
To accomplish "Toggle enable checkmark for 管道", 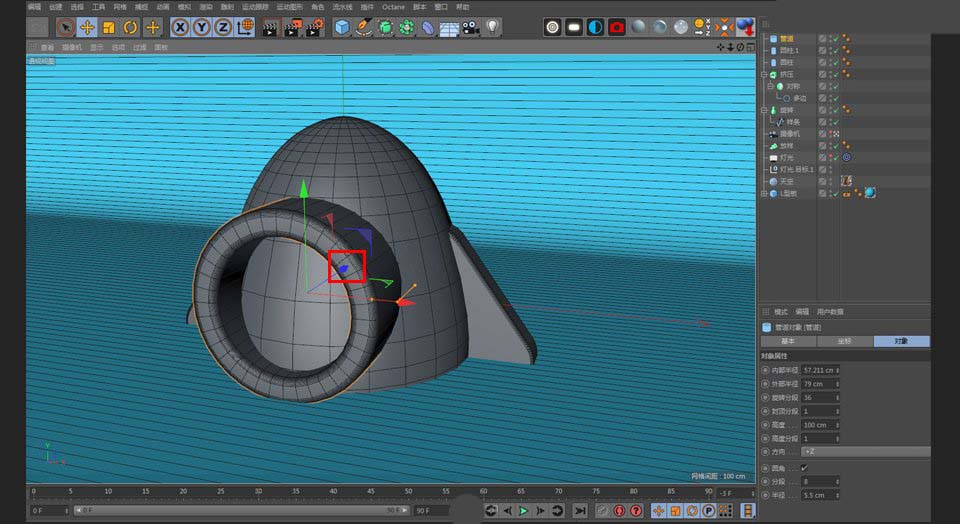I will (x=836, y=39).
